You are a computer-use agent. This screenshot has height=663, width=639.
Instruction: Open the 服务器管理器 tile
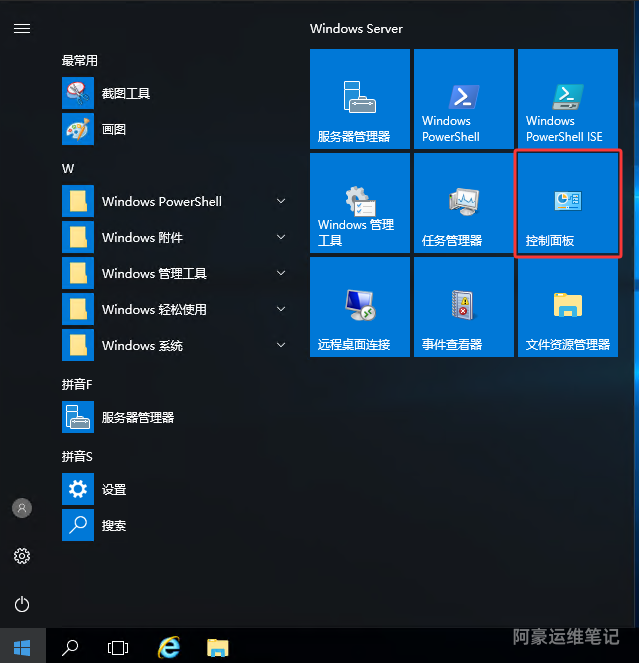(x=360, y=99)
